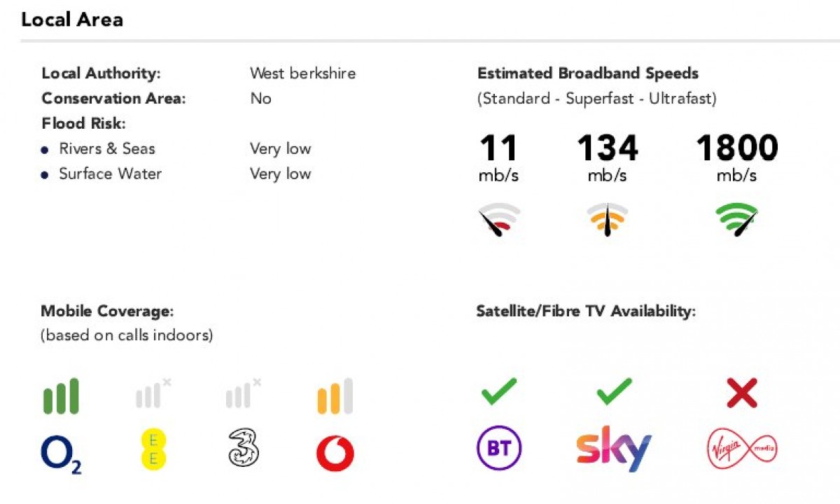Viewport: 840px width, 504px height.
Task: Click the O2 network logo
Action: tap(61, 453)
